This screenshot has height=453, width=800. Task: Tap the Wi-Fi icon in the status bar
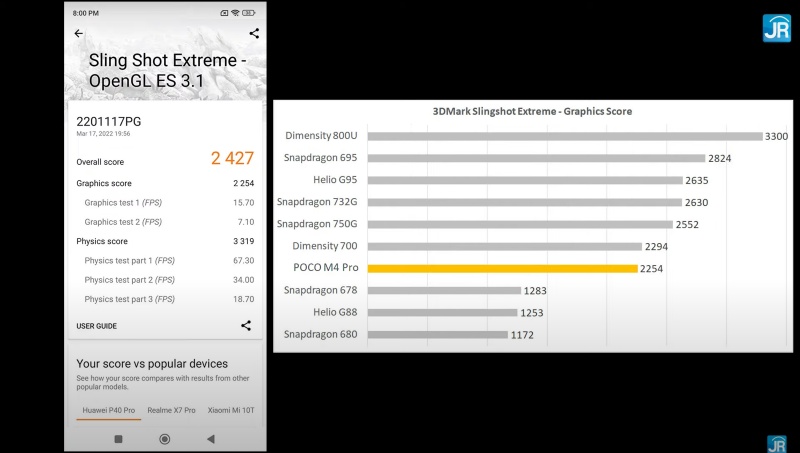coord(235,13)
